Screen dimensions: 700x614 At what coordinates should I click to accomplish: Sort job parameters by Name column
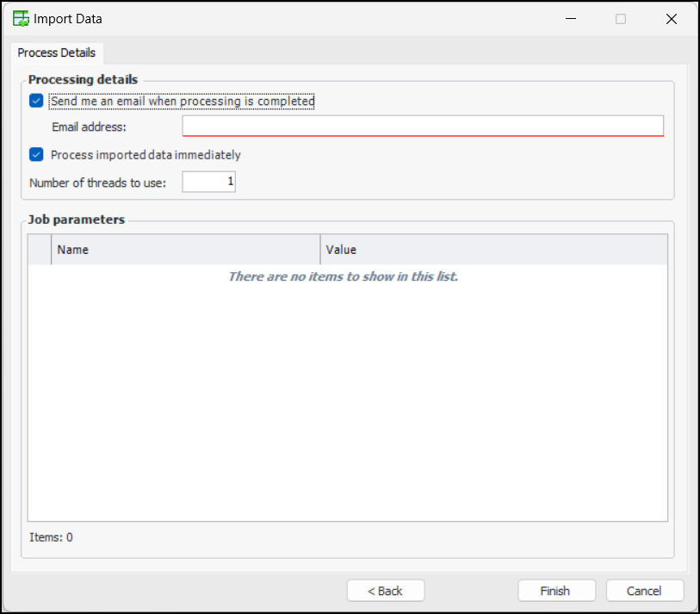[185, 250]
